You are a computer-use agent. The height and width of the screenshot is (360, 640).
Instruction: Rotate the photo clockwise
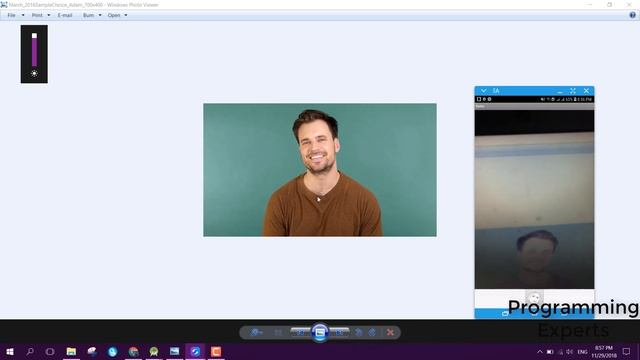coord(372,333)
